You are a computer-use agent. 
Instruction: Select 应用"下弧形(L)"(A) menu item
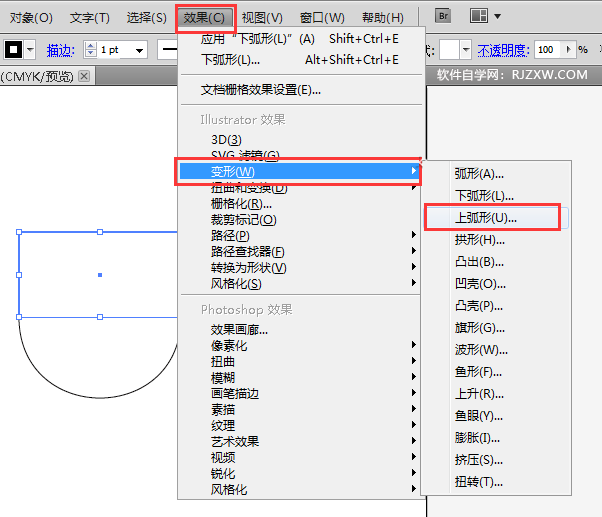pyautogui.click(x=301, y=39)
